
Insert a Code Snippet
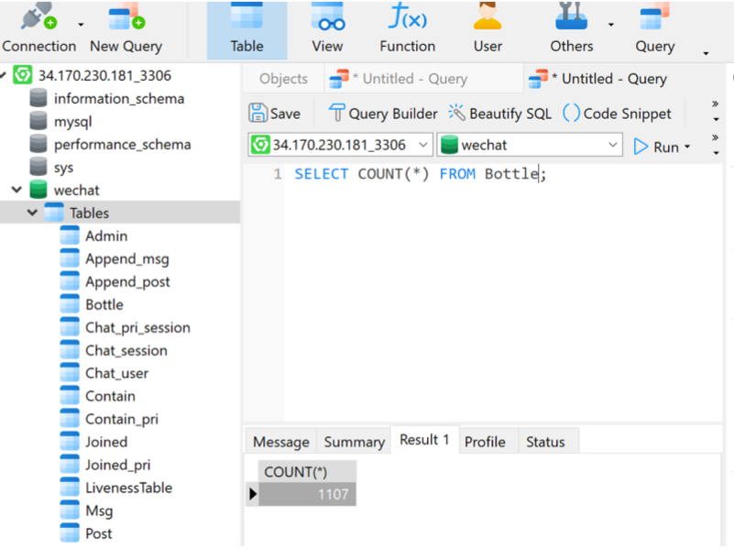(617, 114)
